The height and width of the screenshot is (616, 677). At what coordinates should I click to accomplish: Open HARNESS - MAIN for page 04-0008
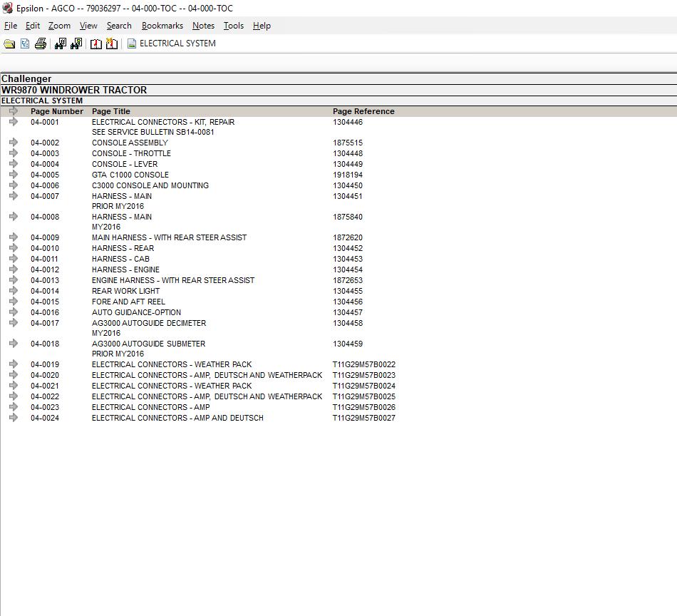point(122,217)
